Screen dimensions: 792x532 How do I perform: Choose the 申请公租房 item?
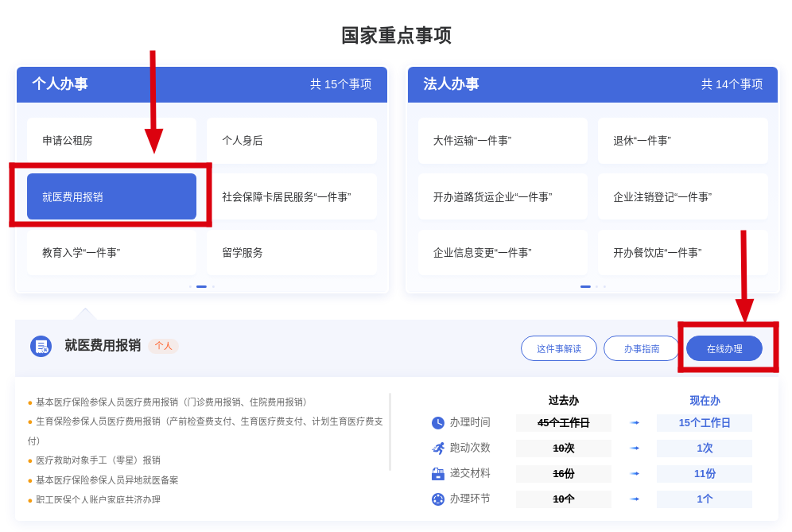pos(111,141)
